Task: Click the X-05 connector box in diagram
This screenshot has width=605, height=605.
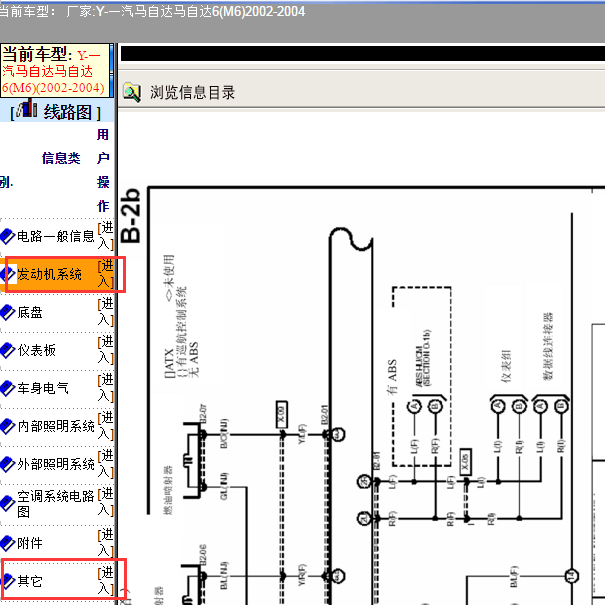Action: 466,462
